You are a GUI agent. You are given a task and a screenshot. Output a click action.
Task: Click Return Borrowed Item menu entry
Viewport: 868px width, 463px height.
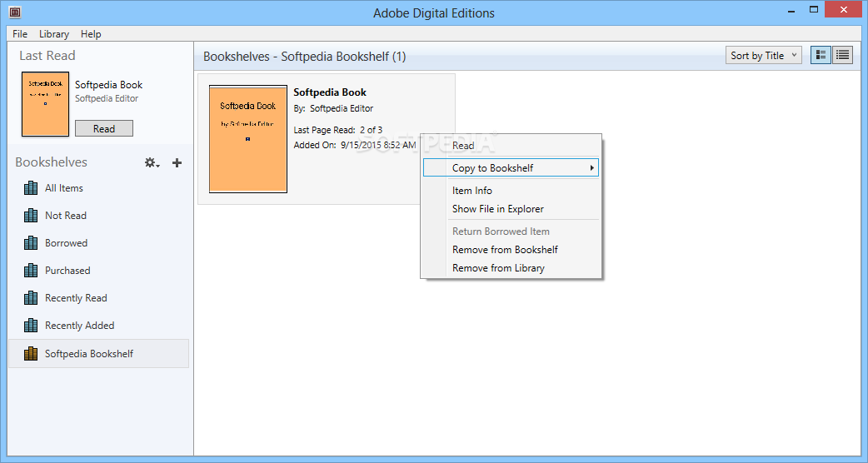pyautogui.click(x=511, y=231)
